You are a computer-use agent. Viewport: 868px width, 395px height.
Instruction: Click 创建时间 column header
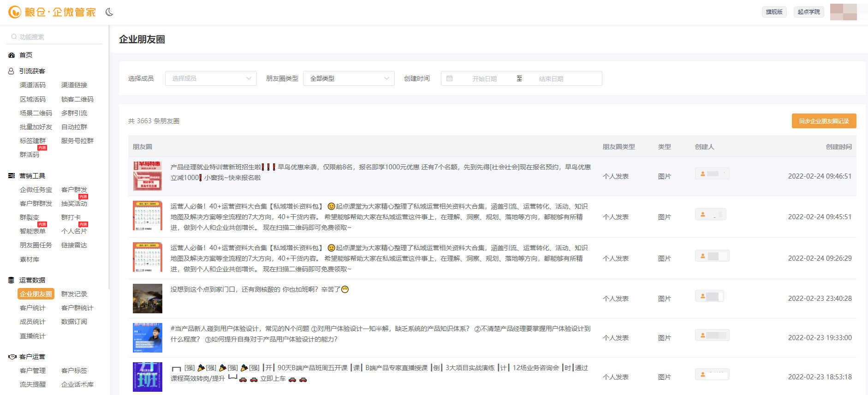(838, 147)
